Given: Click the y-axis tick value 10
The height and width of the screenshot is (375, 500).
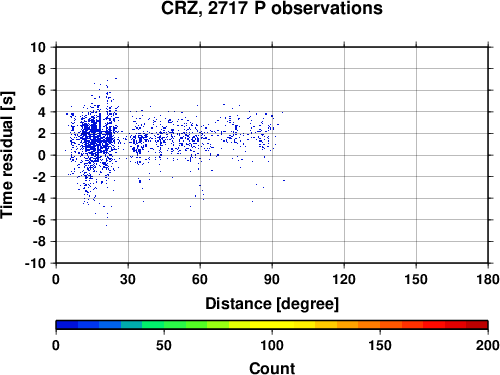Looking at the screenshot, I should tap(38, 47).
